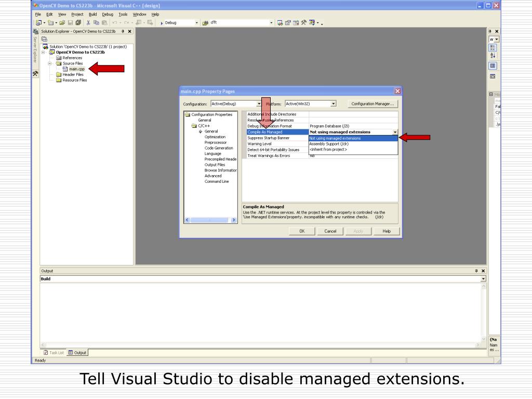Collapse the Source Files folder node
Screen dimensions: 532x399
click(50, 63)
